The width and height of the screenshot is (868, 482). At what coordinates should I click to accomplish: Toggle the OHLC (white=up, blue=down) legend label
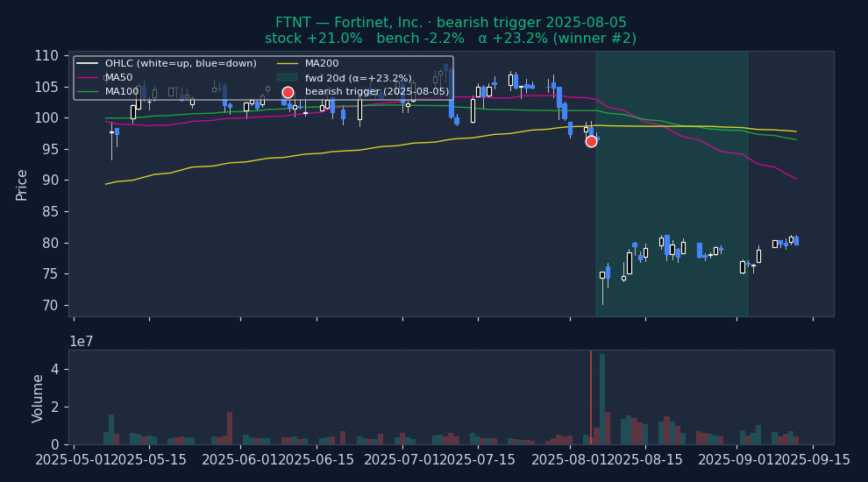pos(181,64)
